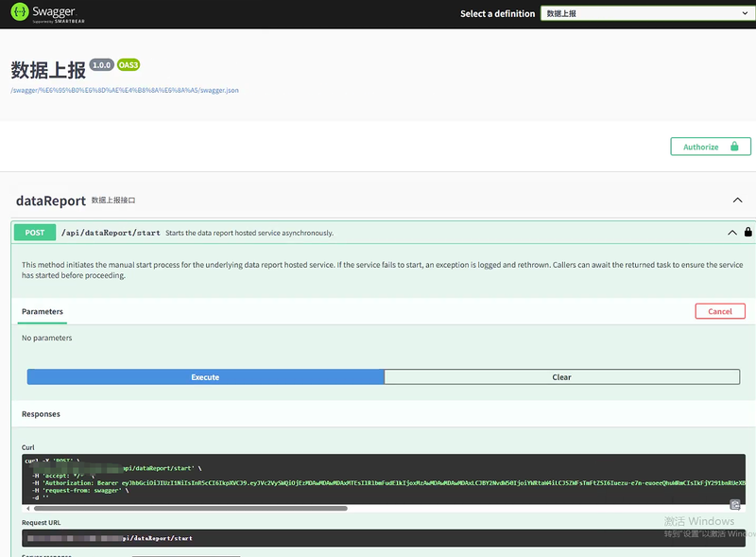The height and width of the screenshot is (557, 756).
Task: Cancel the try-it-out mode
Action: coord(719,311)
